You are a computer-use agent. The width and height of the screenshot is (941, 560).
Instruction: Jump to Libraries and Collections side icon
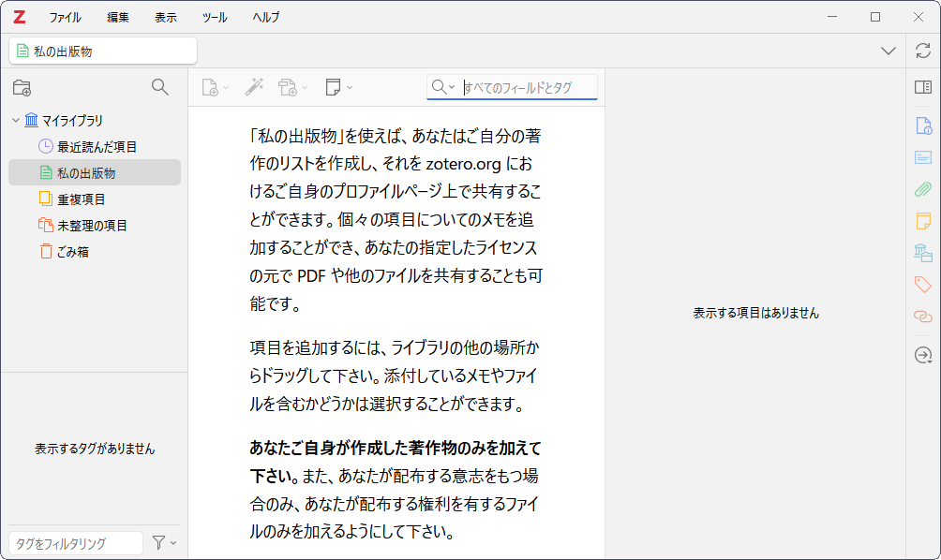pos(923,253)
